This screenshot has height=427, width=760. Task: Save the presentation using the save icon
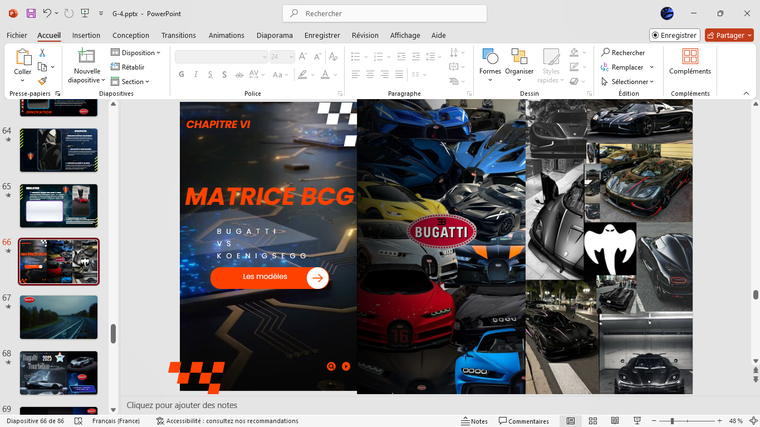pos(31,13)
